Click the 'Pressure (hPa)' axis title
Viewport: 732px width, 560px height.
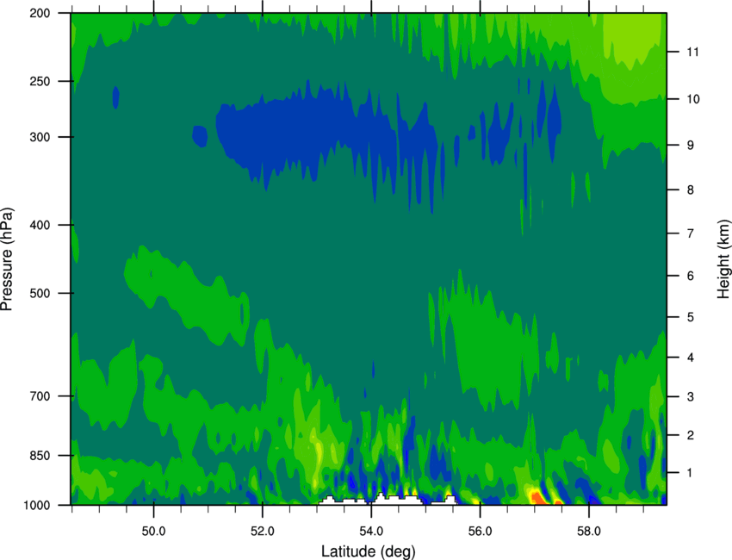click(x=7, y=258)
